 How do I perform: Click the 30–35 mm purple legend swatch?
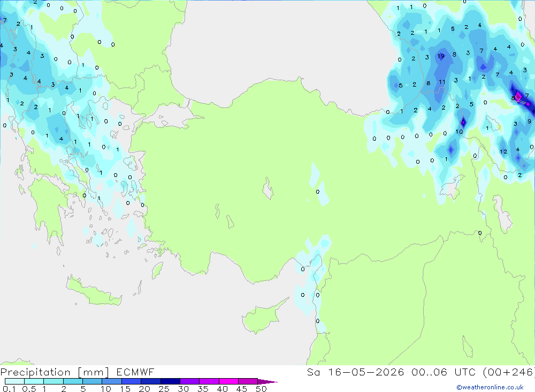(x=190, y=381)
